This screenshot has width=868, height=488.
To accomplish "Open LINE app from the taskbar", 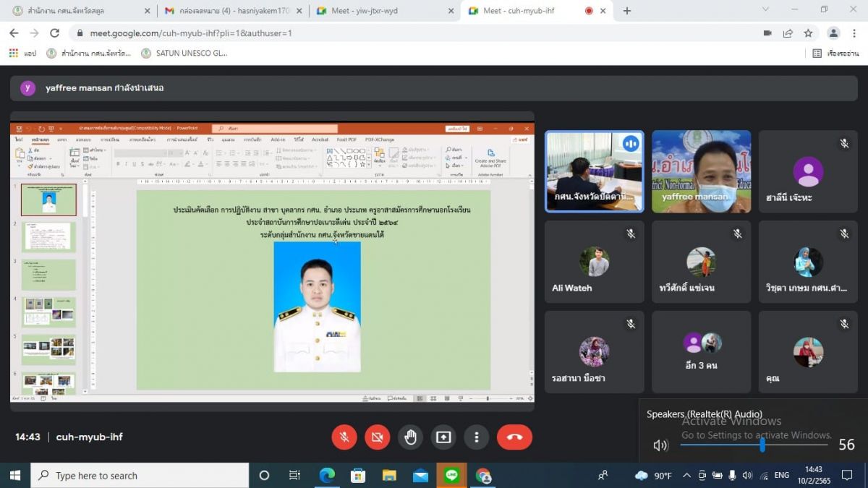I will click(x=452, y=476).
